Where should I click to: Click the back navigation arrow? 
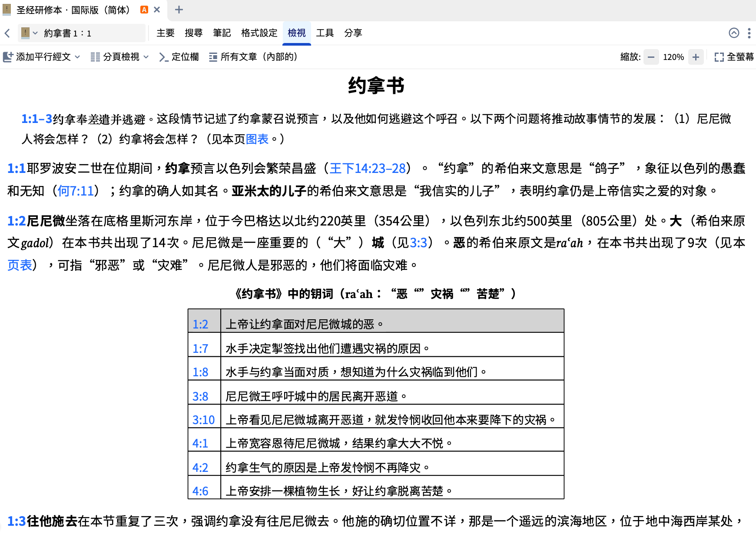coord(7,33)
